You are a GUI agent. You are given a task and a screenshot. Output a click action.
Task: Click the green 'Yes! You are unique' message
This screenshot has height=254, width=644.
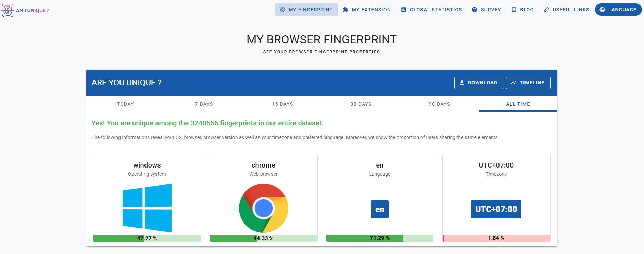(207, 123)
